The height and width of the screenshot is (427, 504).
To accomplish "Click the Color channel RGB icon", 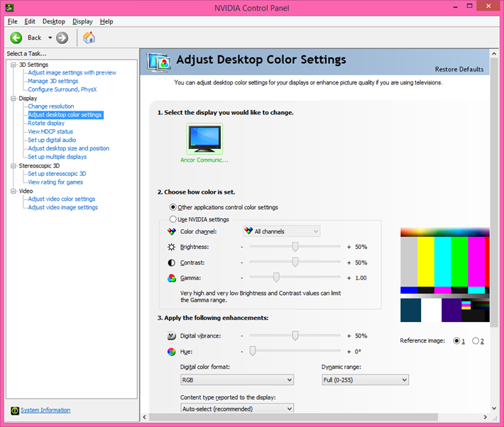I will pos(172,232).
